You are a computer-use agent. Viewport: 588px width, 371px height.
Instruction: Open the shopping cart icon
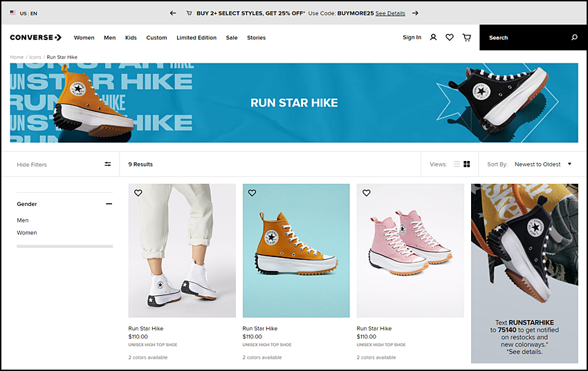tap(466, 37)
